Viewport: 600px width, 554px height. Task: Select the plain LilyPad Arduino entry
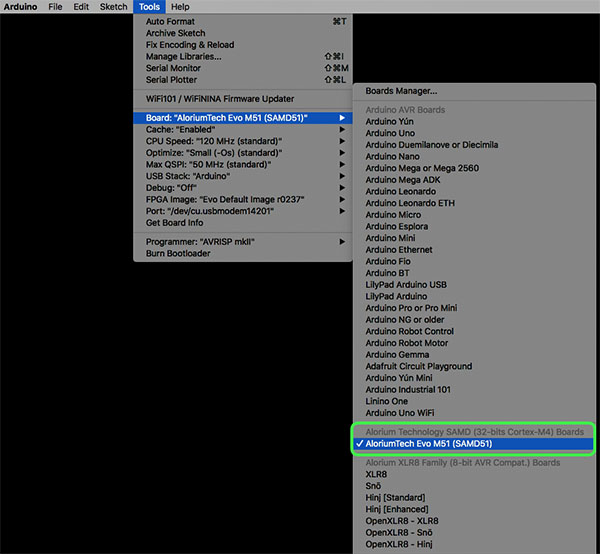pyautogui.click(x=474, y=297)
